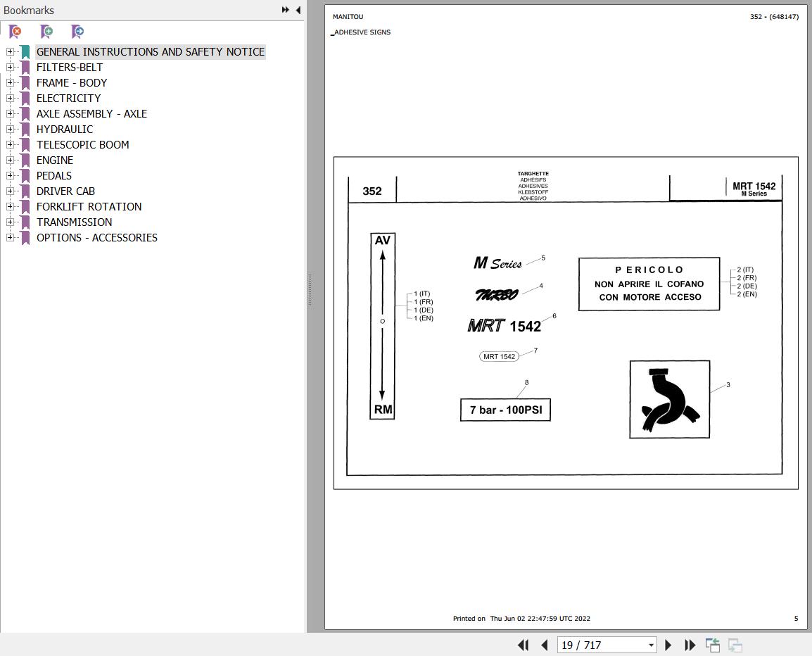Viewport: 812px width, 656px height.
Task: Open the page number dropdown arrow
Action: (x=651, y=645)
